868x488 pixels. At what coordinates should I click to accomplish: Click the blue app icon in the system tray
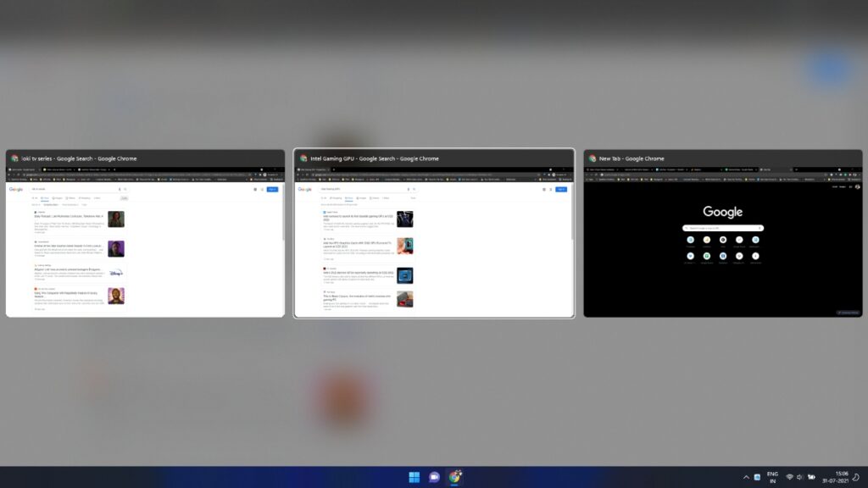[757, 477]
